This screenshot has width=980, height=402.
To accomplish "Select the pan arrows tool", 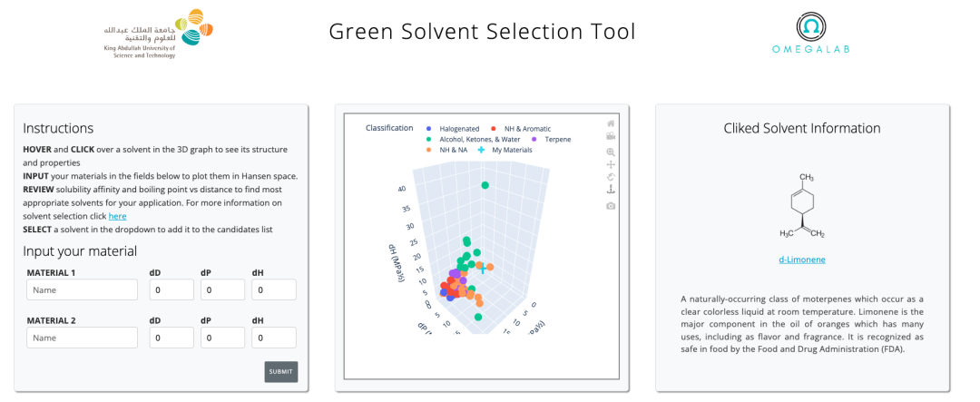I will [x=611, y=164].
